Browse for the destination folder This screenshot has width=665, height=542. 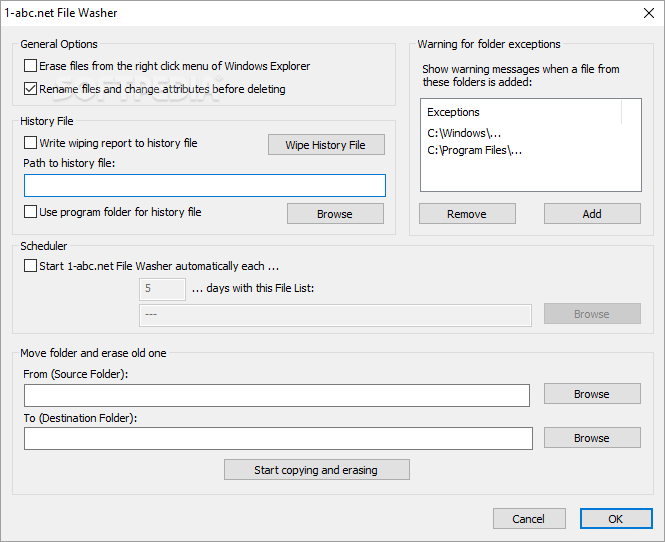tap(592, 437)
